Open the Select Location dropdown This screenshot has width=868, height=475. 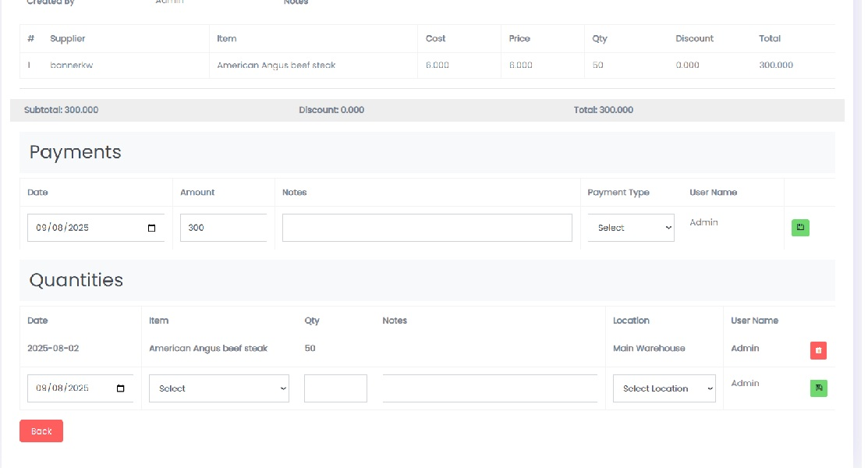pyautogui.click(x=664, y=388)
